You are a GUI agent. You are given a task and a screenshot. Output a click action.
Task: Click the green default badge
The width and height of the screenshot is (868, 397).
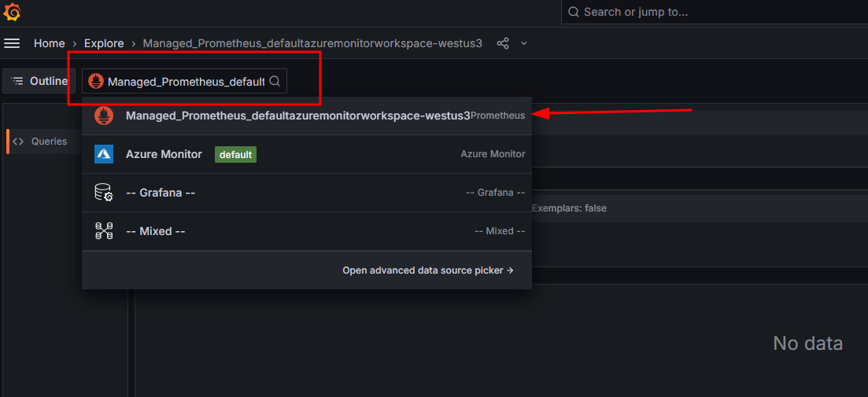tap(236, 155)
